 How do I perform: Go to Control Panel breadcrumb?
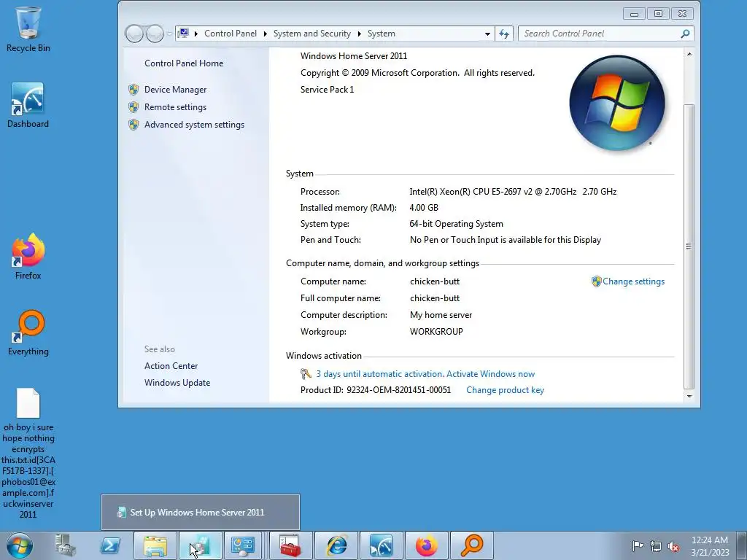tap(231, 34)
